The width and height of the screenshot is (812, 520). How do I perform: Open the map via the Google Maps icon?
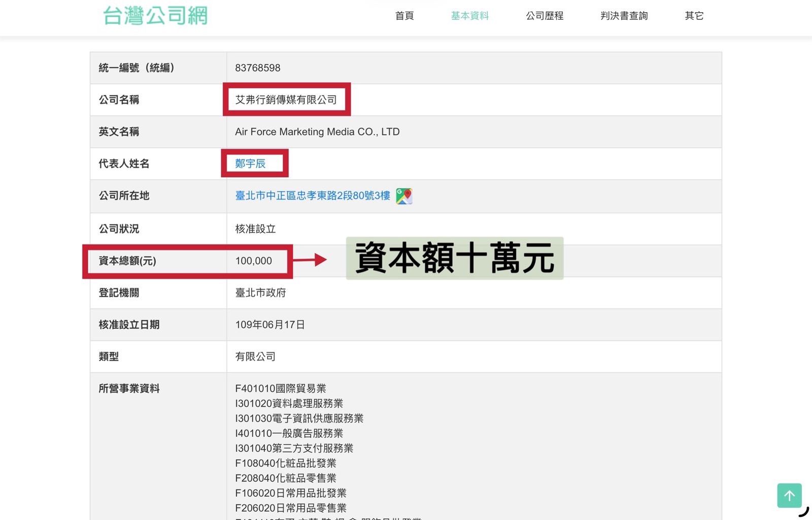[404, 196]
